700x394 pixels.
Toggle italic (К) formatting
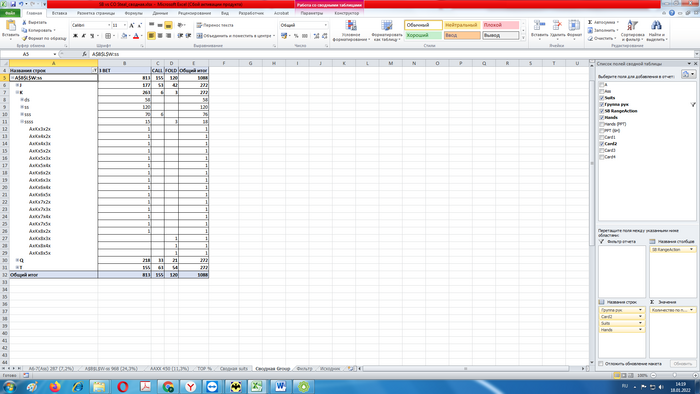[83, 36]
